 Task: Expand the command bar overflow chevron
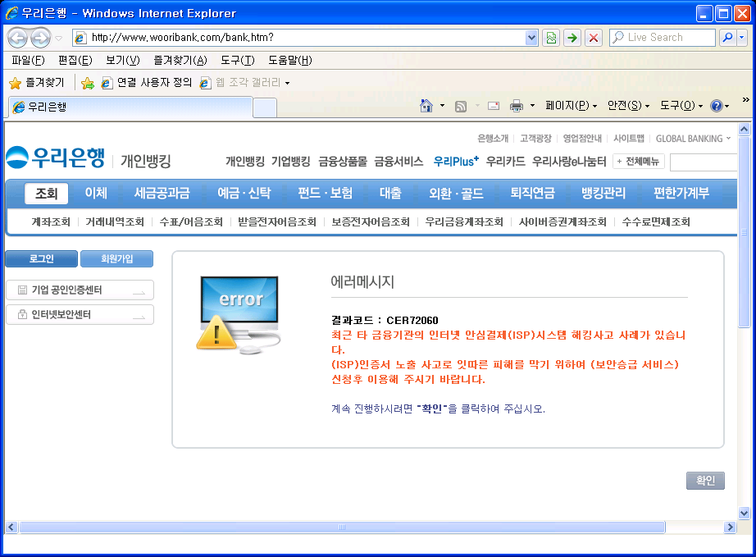[x=746, y=100]
